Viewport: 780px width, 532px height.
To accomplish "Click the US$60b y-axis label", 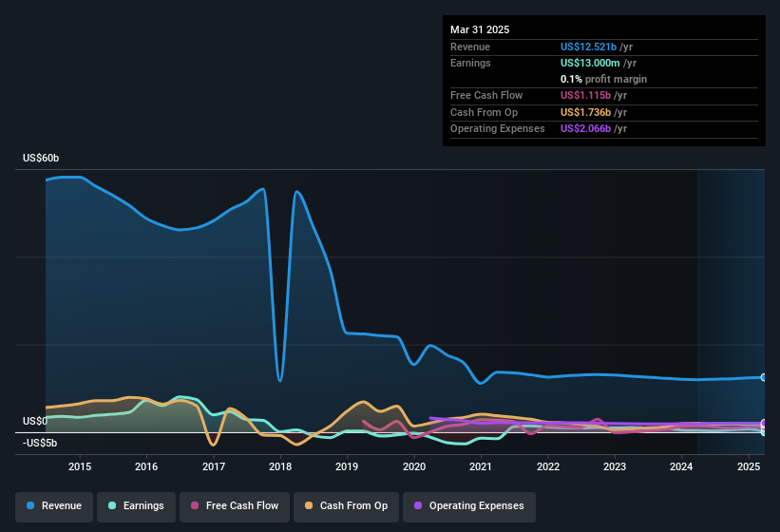I will [x=41, y=158].
